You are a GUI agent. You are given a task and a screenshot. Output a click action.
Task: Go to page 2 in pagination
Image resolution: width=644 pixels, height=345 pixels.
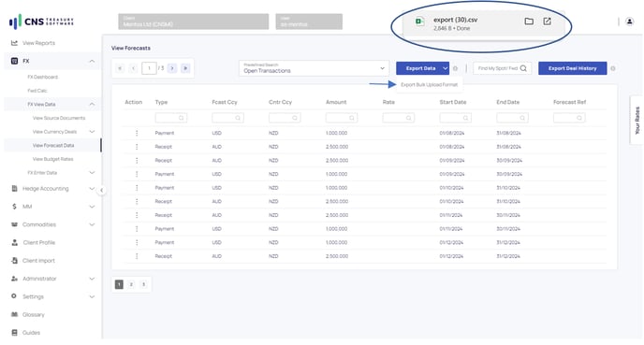(131, 285)
